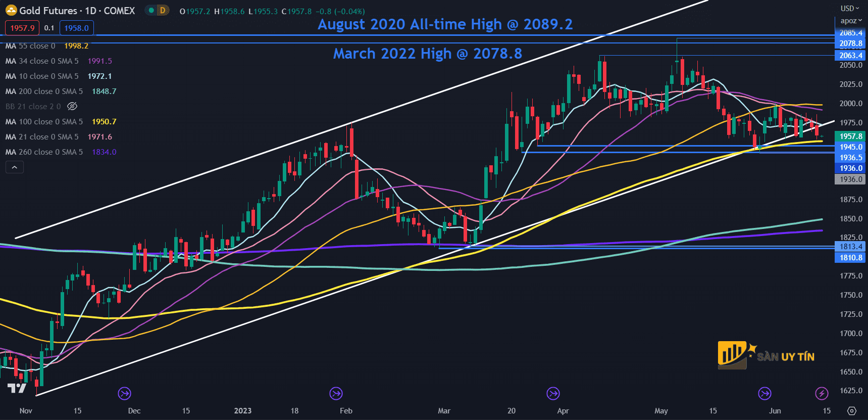Image resolution: width=868 pixels, height=420 pixels.
Task: Open the USD currency dropdown
Action: click(x=850, y=9)
